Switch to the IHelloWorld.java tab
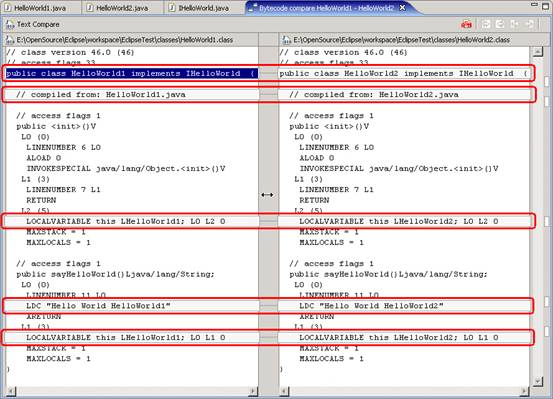 pos(204,8)
